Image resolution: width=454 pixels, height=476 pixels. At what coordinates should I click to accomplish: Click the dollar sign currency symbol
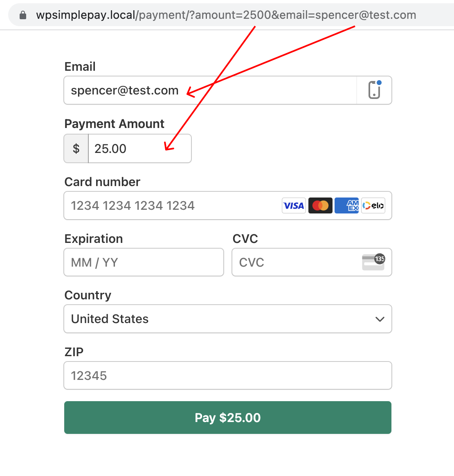76,148
